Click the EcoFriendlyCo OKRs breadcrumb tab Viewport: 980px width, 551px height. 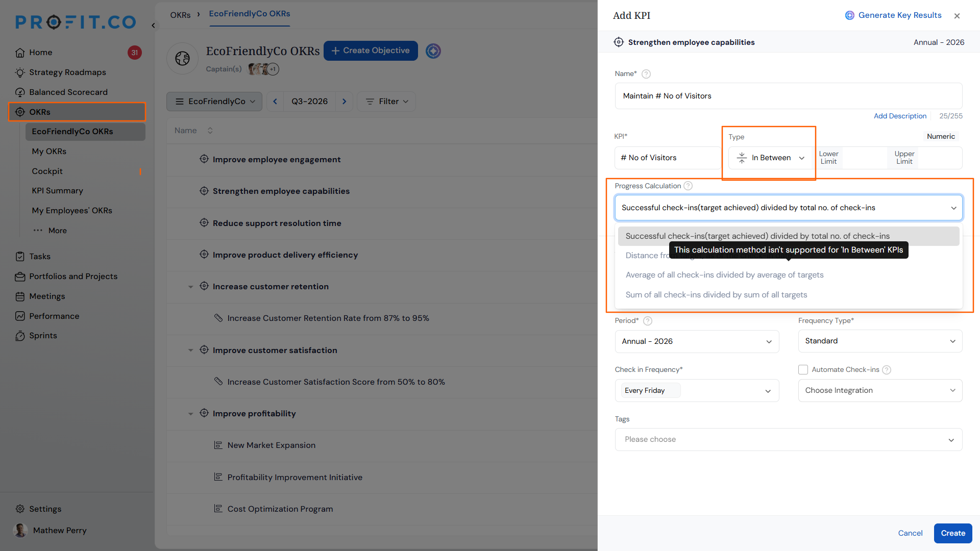(250, 14)
